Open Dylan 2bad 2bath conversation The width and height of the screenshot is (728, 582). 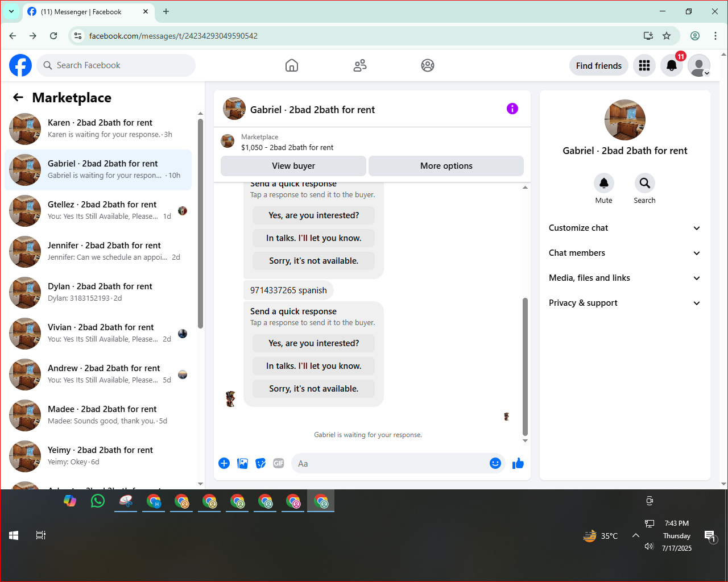coord(98,293)
